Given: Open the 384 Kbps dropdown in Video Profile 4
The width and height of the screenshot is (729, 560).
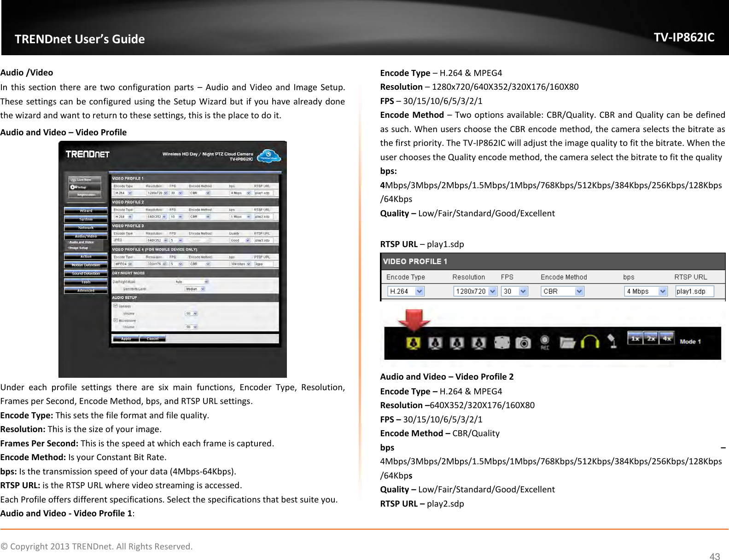Looking at the screenshot, I should click(x=240, y=264).
